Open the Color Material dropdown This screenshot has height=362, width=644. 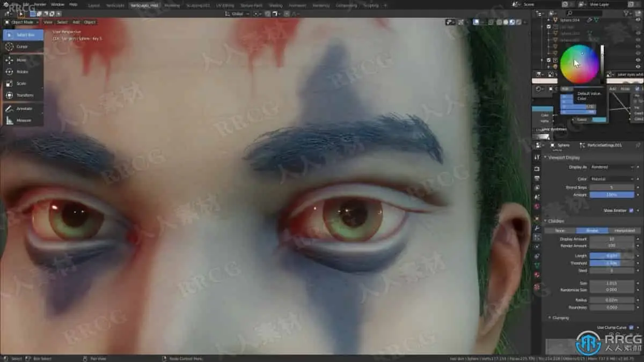coord(612,179)
